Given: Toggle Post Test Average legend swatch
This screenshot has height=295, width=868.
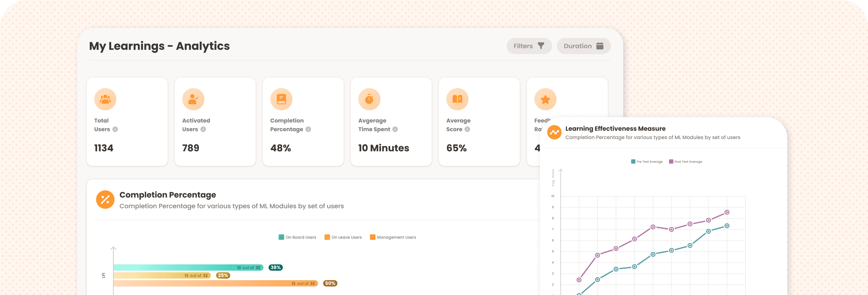Looking at the screenshot, I should pos(671,162).
